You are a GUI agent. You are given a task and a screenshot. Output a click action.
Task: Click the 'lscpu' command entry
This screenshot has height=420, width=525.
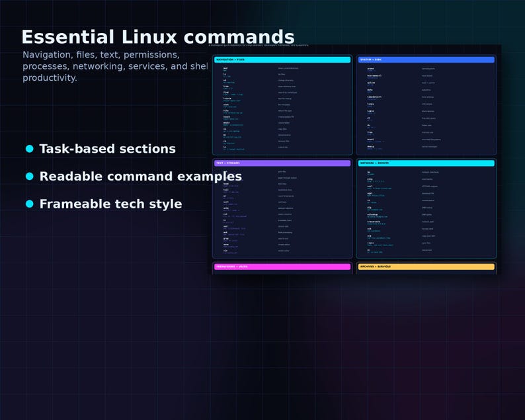click(x=370, y=104)
